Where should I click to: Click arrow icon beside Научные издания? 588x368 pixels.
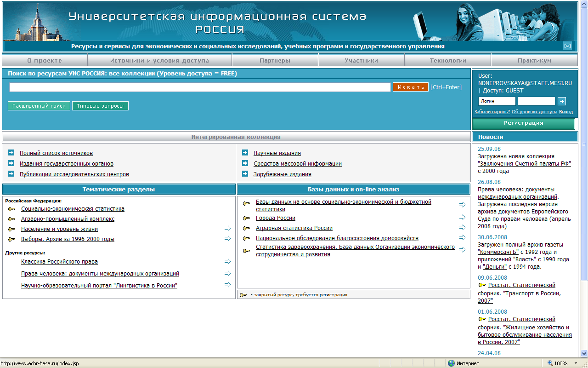click(245, 153)
